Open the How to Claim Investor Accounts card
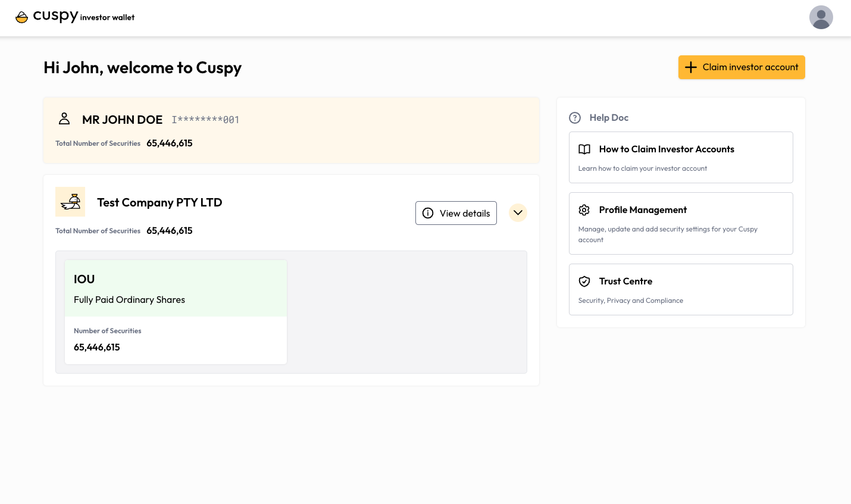Viewport: 851px width, 504px height. click(681, 158)
